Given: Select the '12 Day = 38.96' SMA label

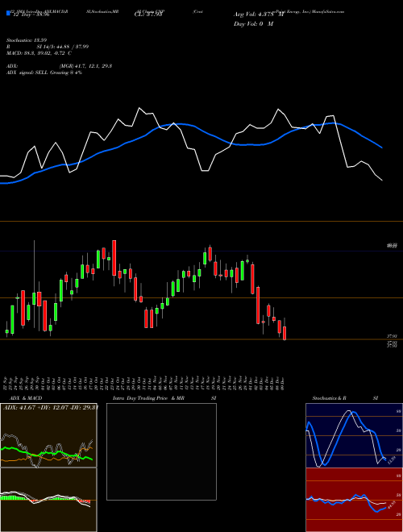Looking at the screenshot, I should (31, 15).
